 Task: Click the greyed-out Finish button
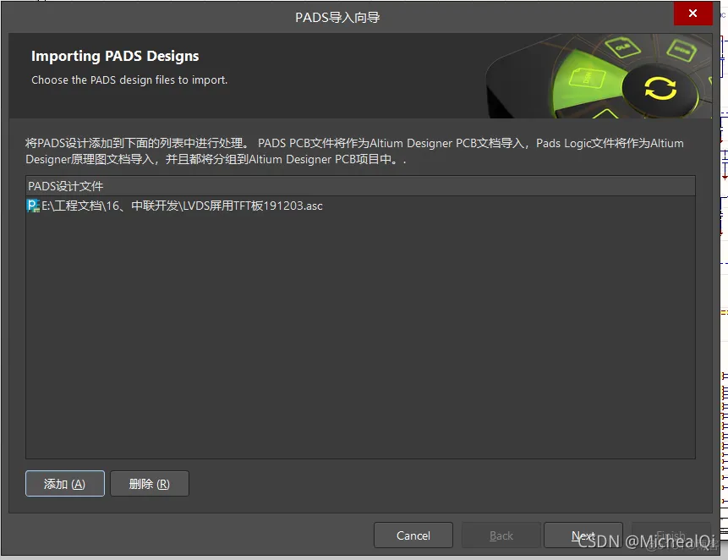click(x=670, y=535)
